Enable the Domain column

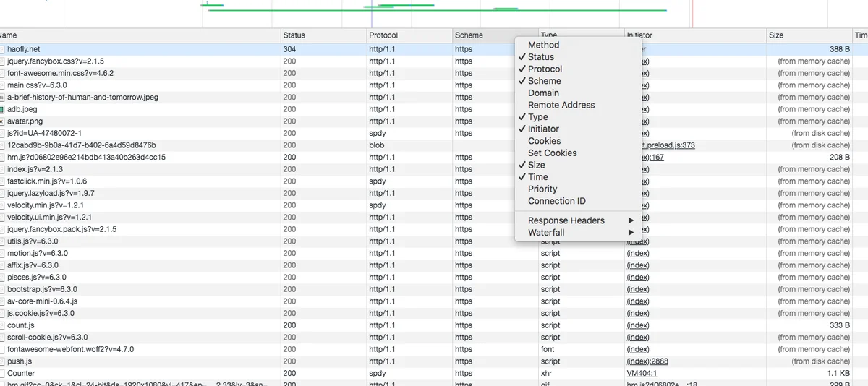click(x=543, y=93)
